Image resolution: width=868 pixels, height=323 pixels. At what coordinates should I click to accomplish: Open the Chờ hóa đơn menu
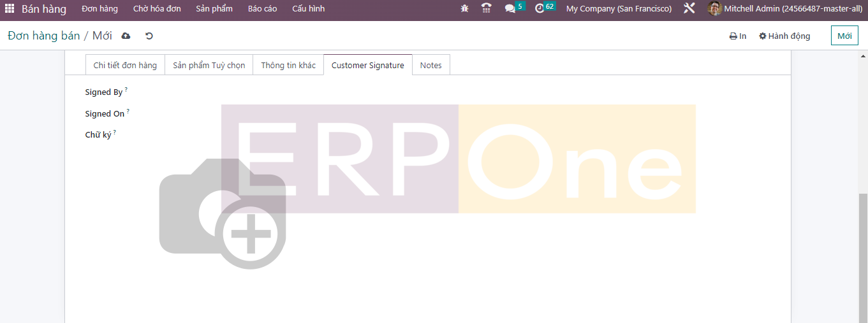(157, 9)
